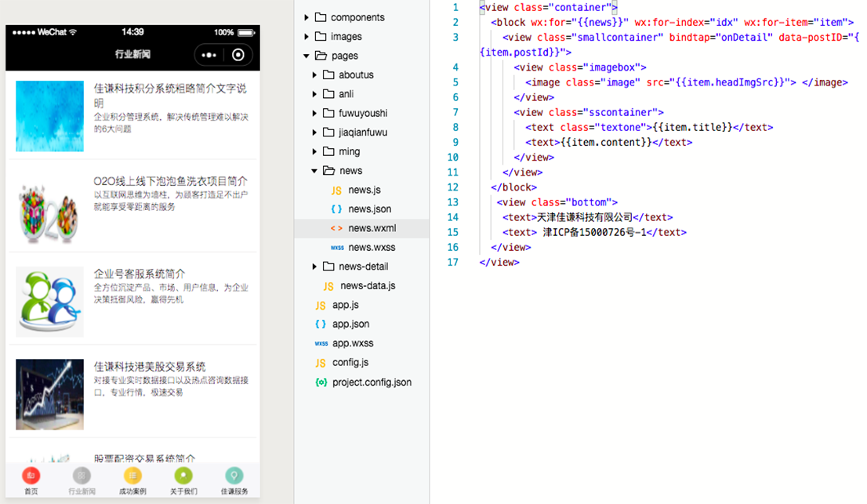Viewport: 867px width, 504px height.
Task: Click the JS icon beside config.js
Action: pyautogui.click(x=320, y=363)
